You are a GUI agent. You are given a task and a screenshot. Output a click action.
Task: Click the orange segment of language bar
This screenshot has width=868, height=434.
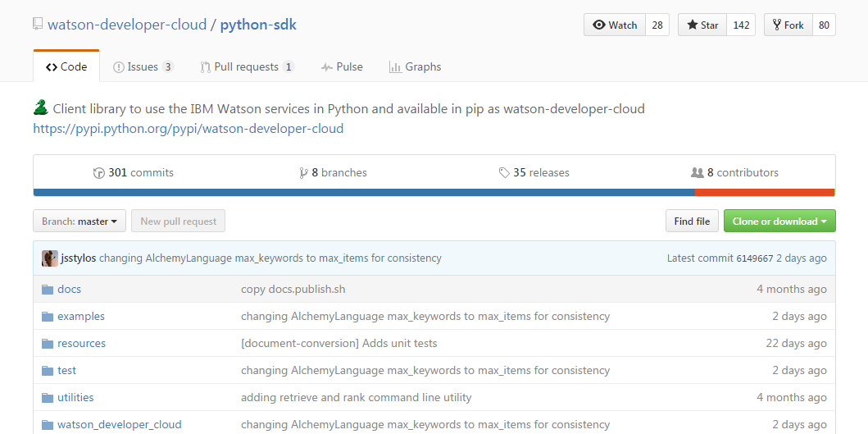pos(765,192)
